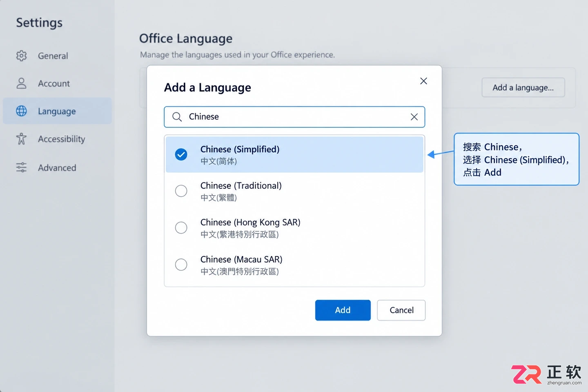Viewport: 588px width, 392px height.
Task: Select Chinese (Hong Kong SAR) radio button
Action: 181,227
